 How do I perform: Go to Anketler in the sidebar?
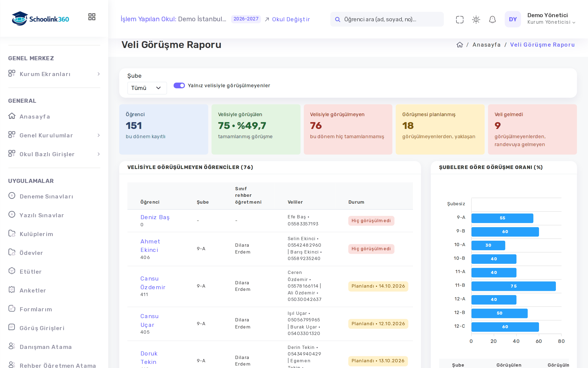click(33, 291)
